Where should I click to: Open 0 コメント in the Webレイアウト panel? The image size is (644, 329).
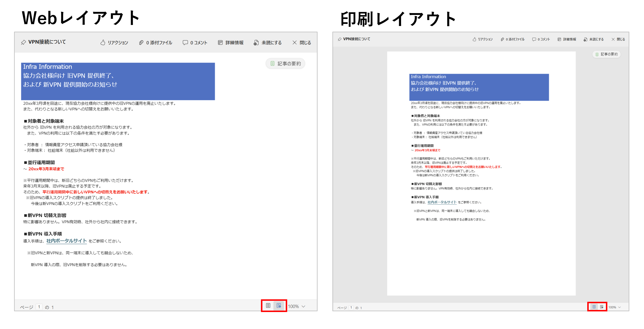[x=195, y=43]
